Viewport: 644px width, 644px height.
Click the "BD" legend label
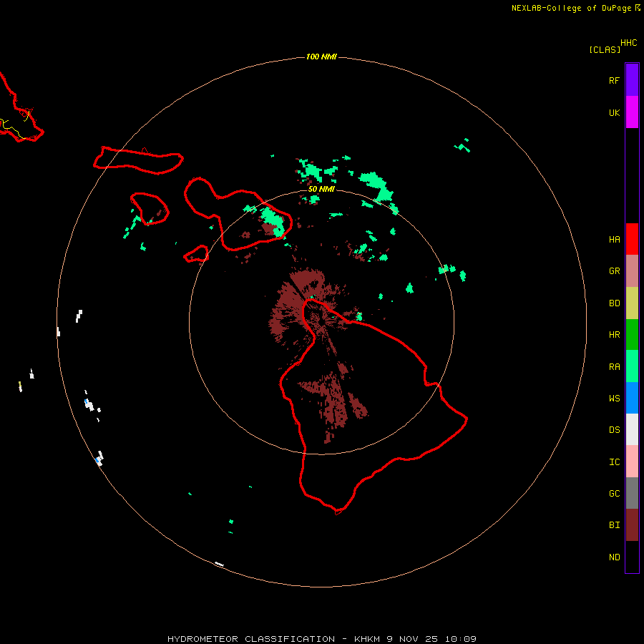(x=614, y=303)
